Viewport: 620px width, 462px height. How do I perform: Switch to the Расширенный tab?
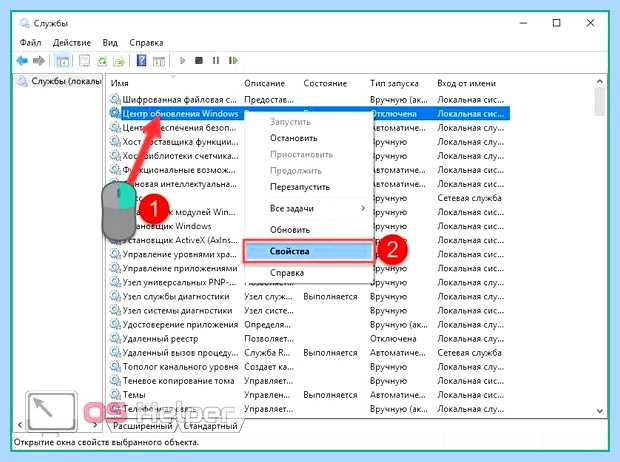tap(142, 426)
